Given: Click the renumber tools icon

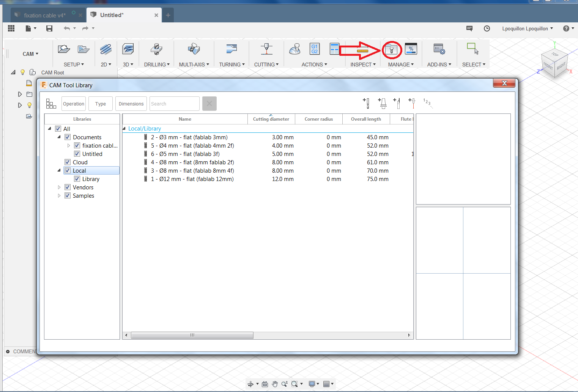Looking at the screenshot, I should click(427, 103).
